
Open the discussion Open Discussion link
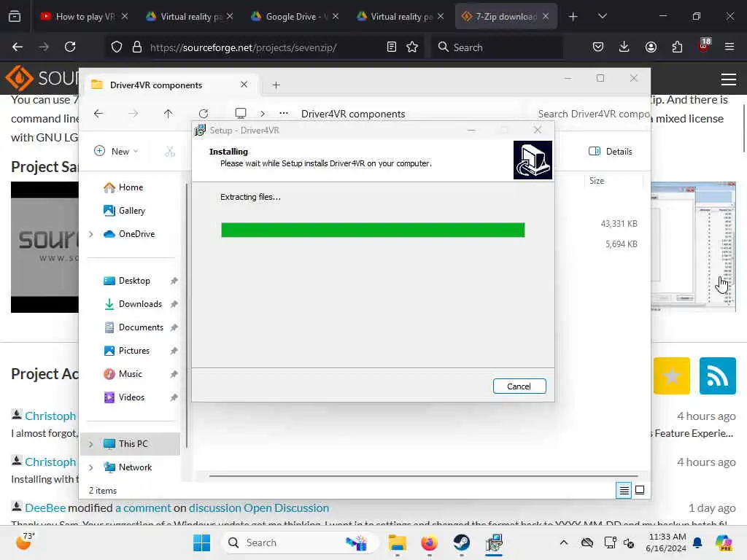259,508
